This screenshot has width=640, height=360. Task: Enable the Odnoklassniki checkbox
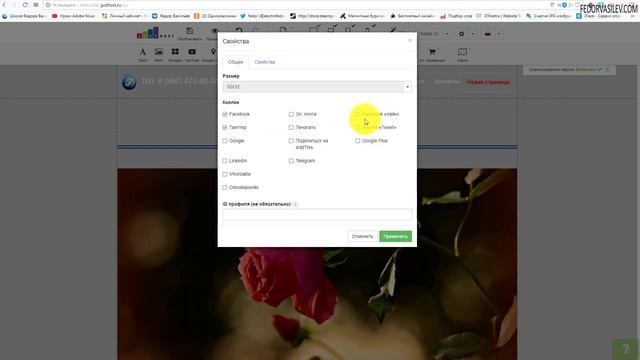point(225,187)
